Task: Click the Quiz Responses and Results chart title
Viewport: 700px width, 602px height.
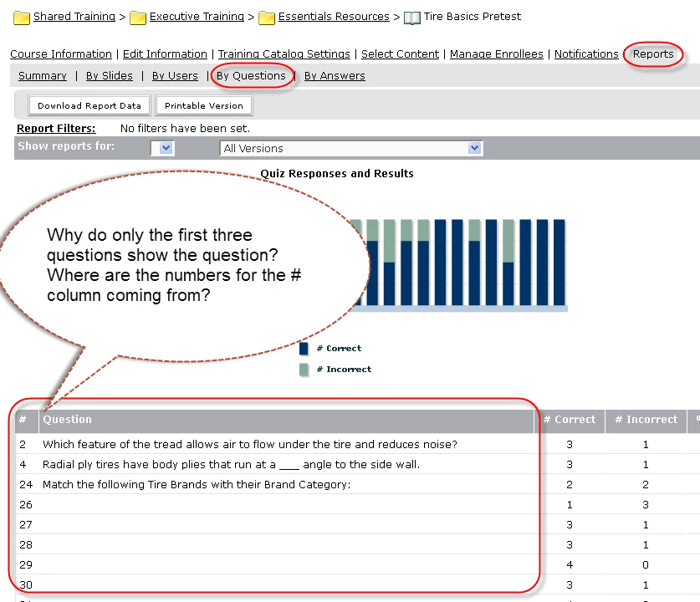Action: pyautogui.click(x=337, y=174)
